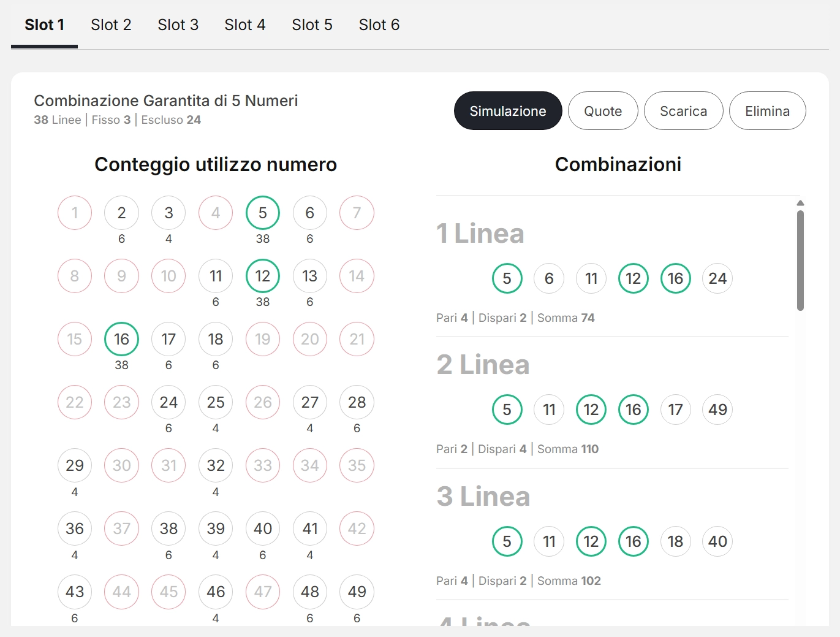The height and width of the screenshot is (637, 840).
Task: Click Elimina to delete the combination
Action: (767, 111)
